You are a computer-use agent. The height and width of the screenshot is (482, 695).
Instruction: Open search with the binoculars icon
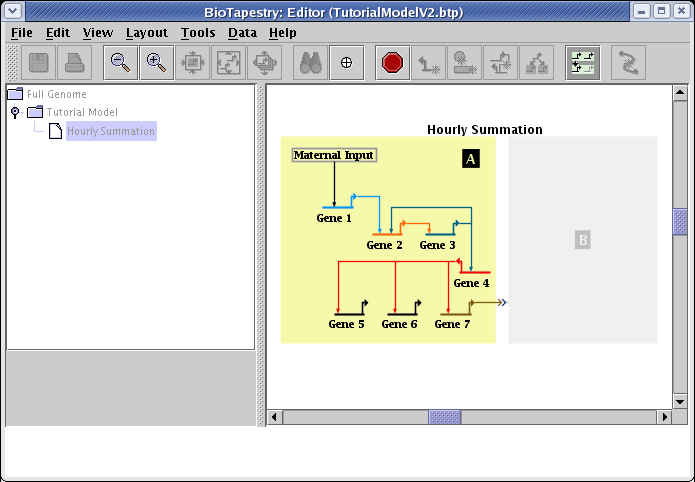[311, 62]
